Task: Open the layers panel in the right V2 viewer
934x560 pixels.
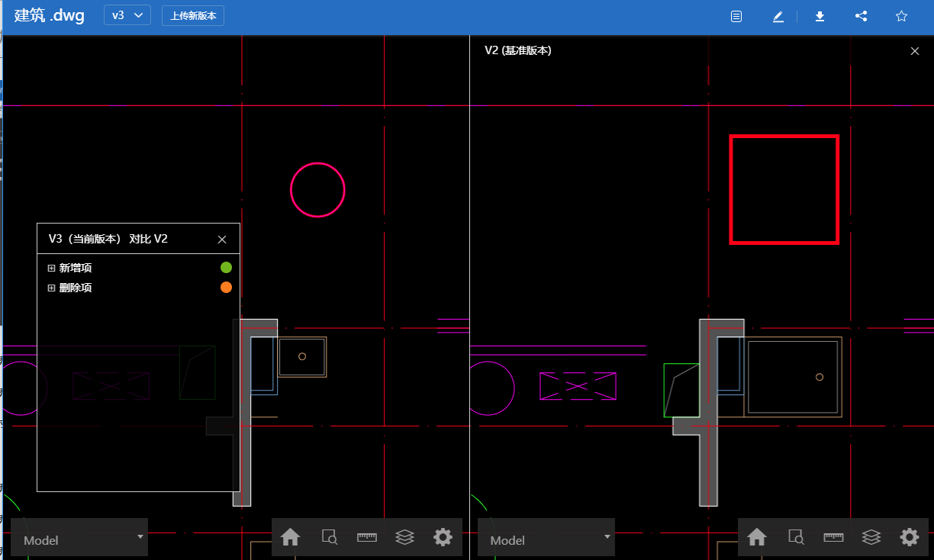Action: (871, 537)
